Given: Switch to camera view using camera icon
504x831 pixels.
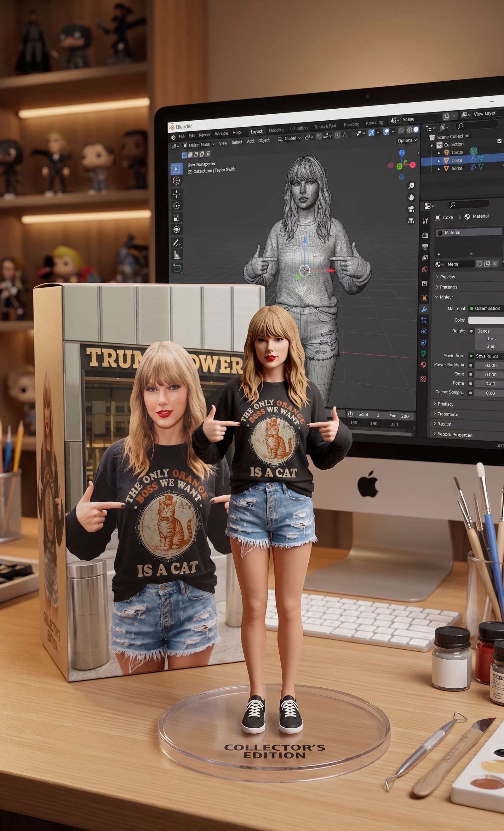Looking at the screenshot, I should 411,209.
